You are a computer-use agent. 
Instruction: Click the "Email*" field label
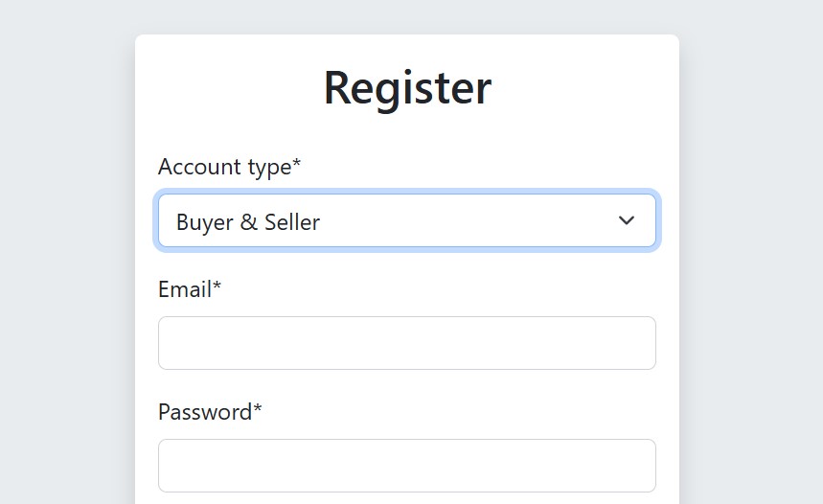190,289
